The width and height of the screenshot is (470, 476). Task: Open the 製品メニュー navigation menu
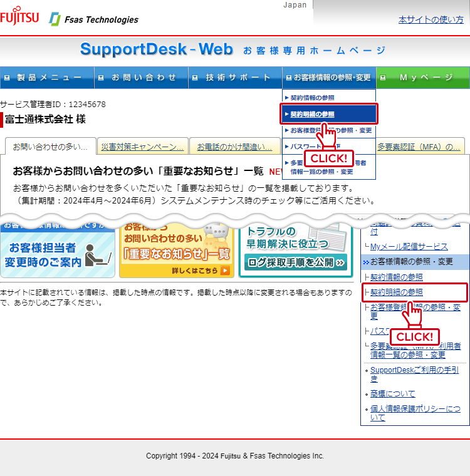[47, 78]
